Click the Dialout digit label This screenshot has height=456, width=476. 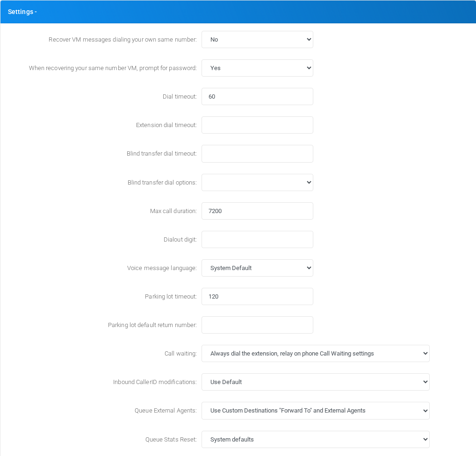pos(180,239)
